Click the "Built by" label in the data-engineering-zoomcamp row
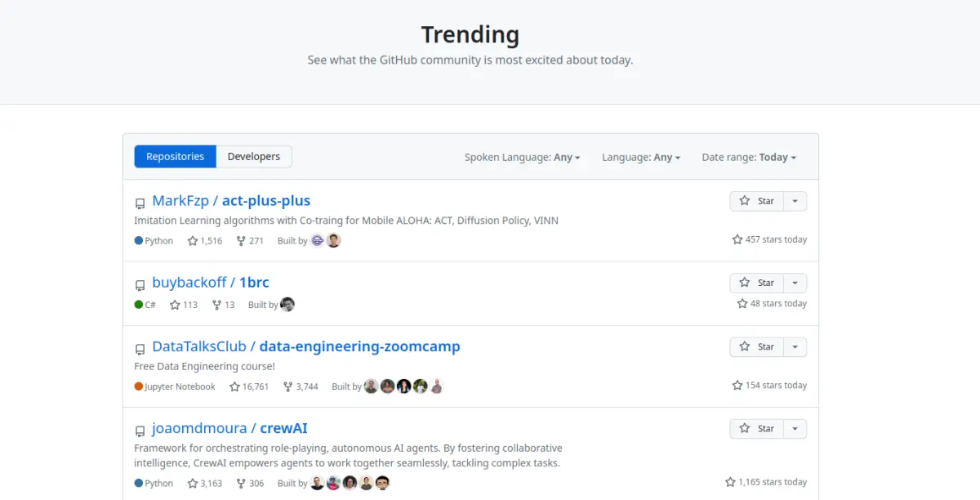The image size is (980, 500). 346,386
